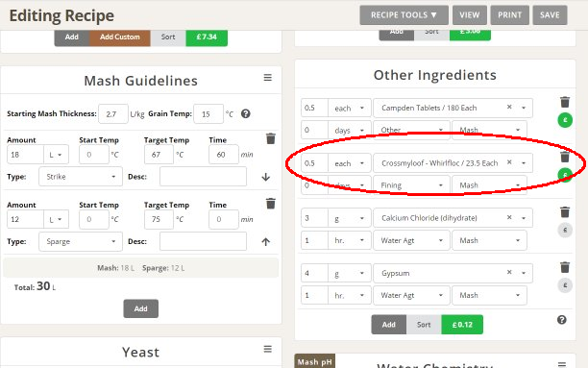588x368 pixels.
Task: Change unit dropdown for 12 L amount
Action: tap(56, 219)
